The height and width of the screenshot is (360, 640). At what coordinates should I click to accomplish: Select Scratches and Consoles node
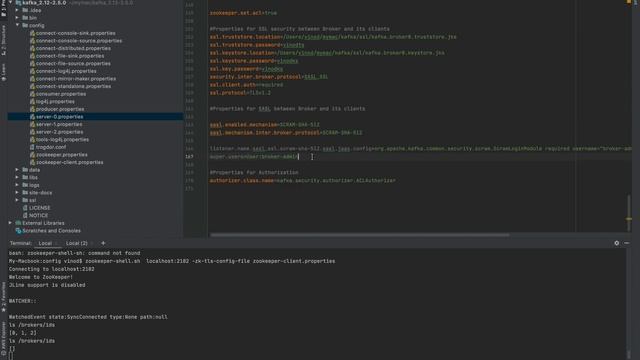click(51, 231)
